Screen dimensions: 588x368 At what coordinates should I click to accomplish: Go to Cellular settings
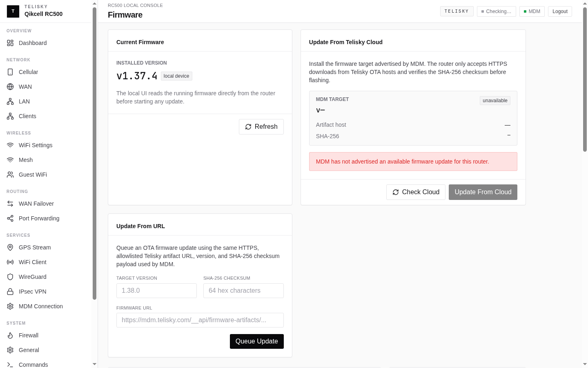47,72
